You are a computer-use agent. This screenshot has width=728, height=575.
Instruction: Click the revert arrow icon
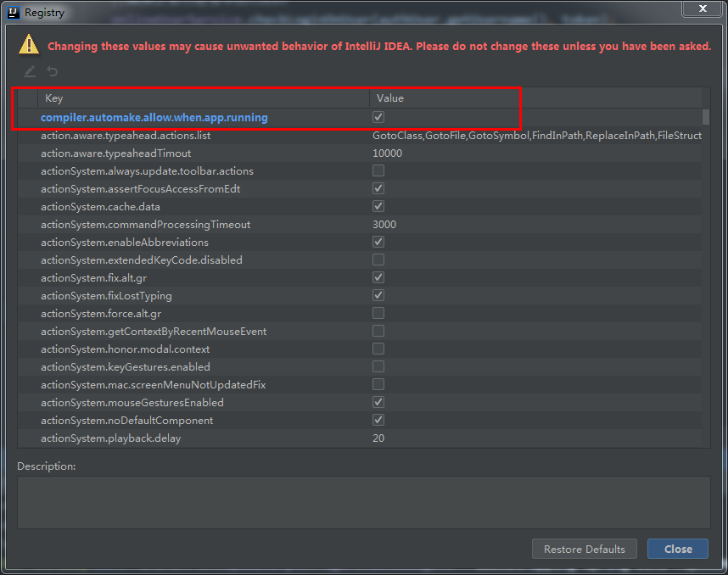pos(53,71)
